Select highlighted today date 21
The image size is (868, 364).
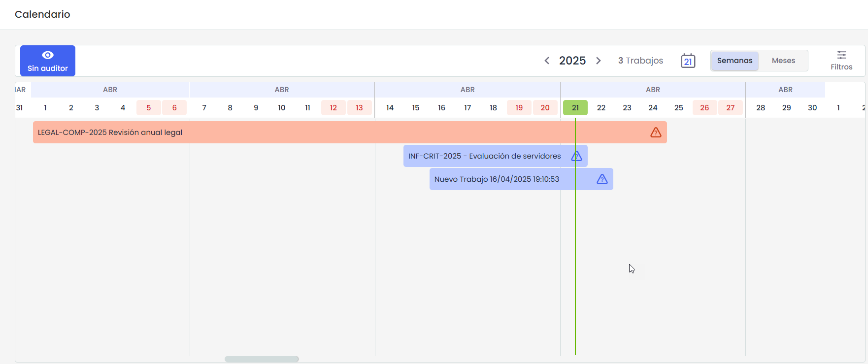pos(575,108)
